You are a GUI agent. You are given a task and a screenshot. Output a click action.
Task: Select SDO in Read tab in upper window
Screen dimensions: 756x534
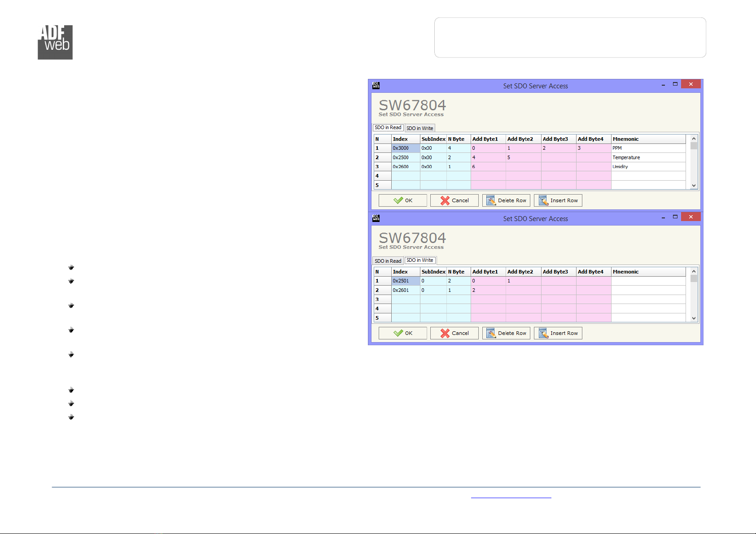(388, 128)
